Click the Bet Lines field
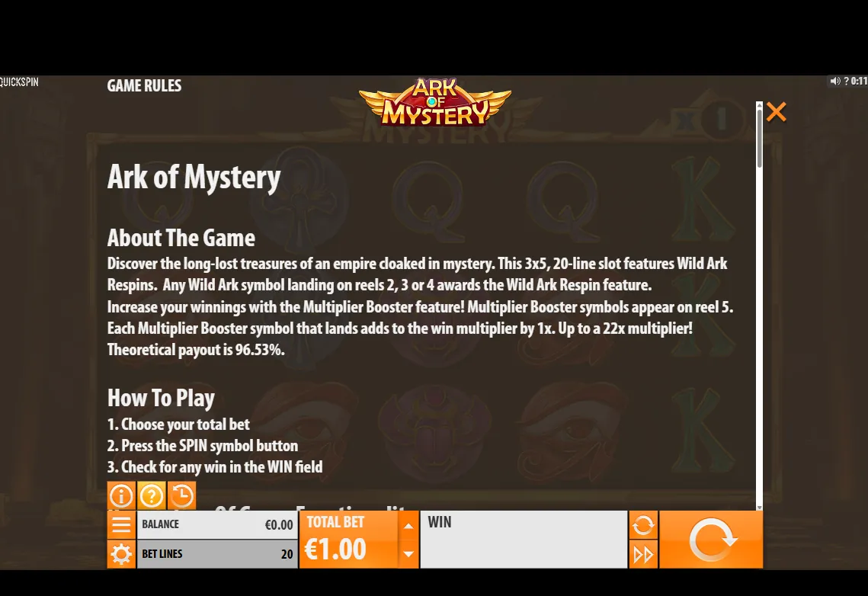 point(217,554)
